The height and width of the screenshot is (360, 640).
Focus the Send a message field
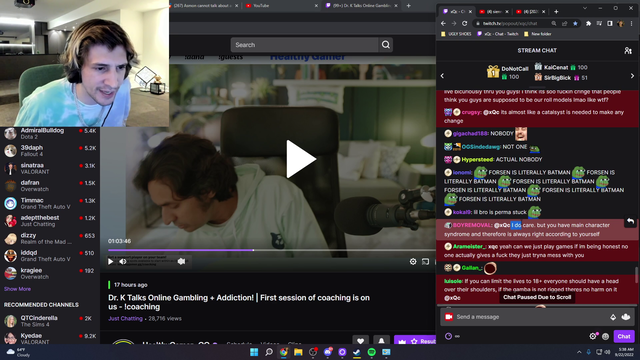tap(531, 317)
